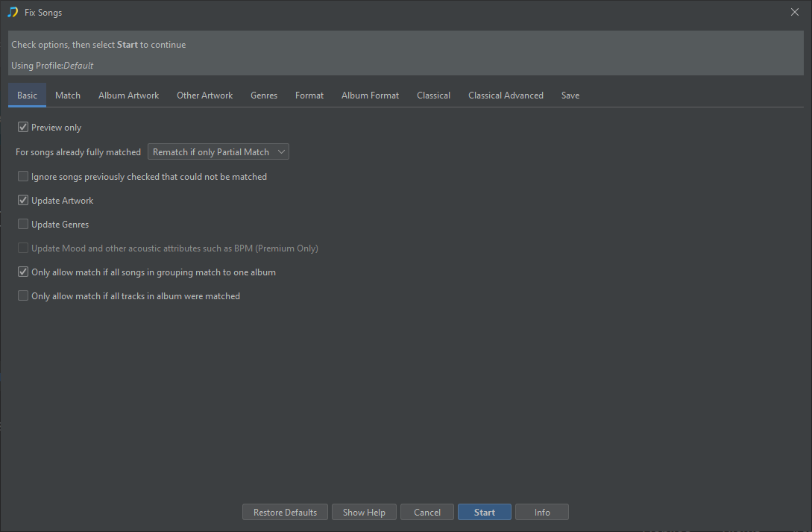The width and height of the screenshot is (812, 532).
Task: Enable the Update Genres checkbox
Action: pyautogui.click(x=23, y=225)
